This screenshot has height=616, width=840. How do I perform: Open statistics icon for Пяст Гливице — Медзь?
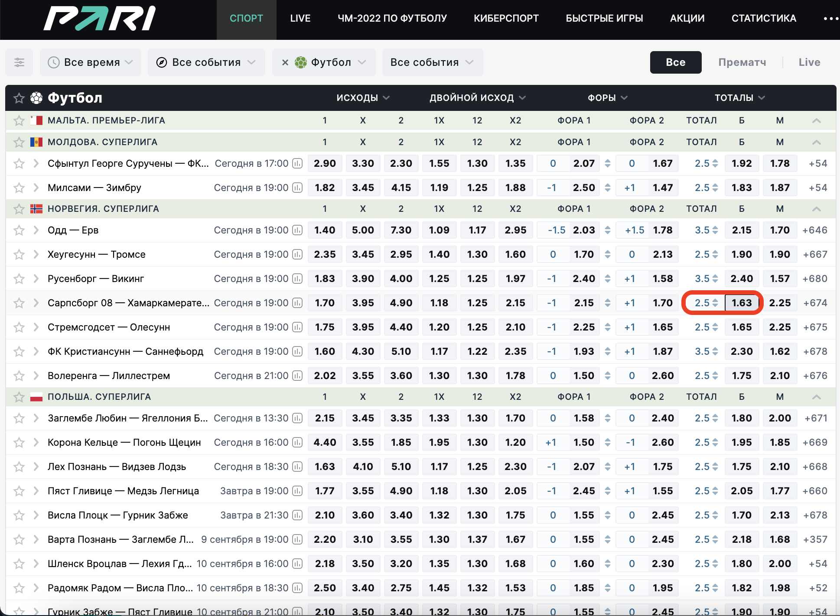[297, 491]
